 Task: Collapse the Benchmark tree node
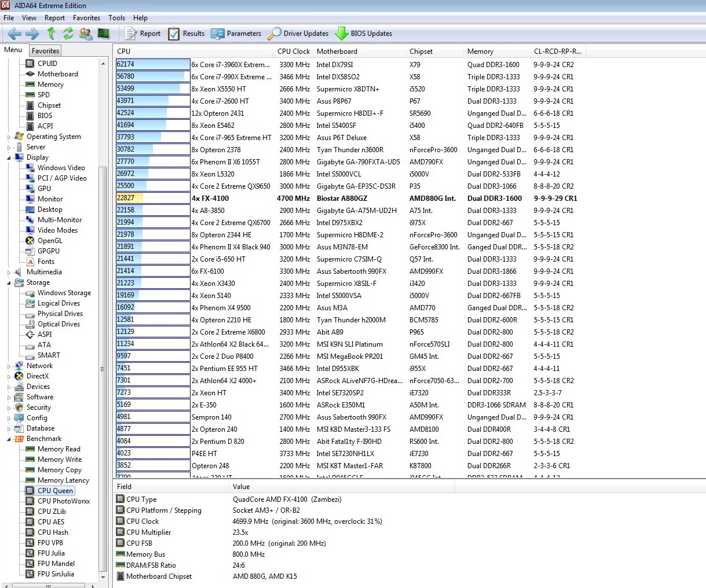tap(9, 439)
